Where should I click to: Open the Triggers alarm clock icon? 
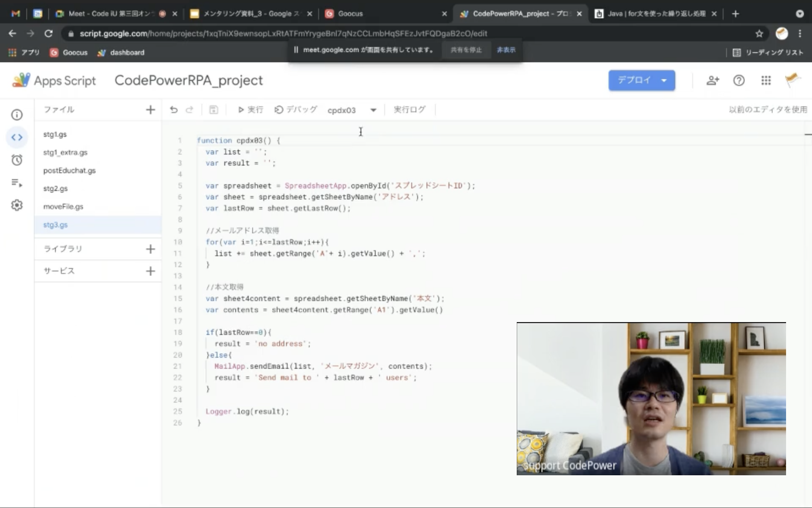[x=17, y=160]
